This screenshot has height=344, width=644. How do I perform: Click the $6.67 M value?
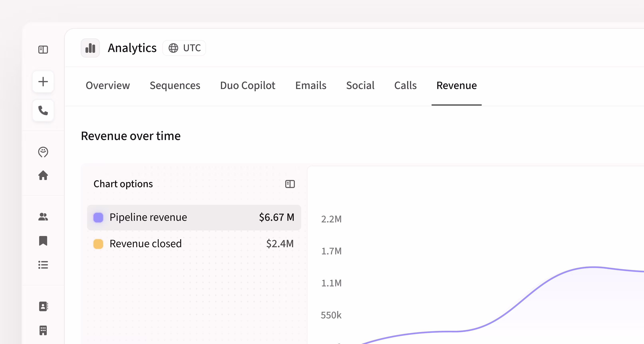[276, 217]
